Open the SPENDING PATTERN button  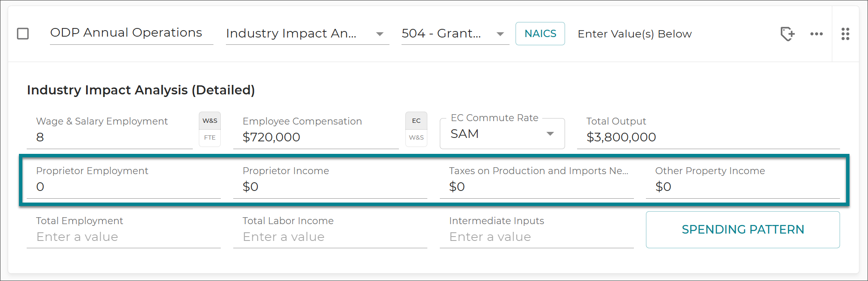743,230
